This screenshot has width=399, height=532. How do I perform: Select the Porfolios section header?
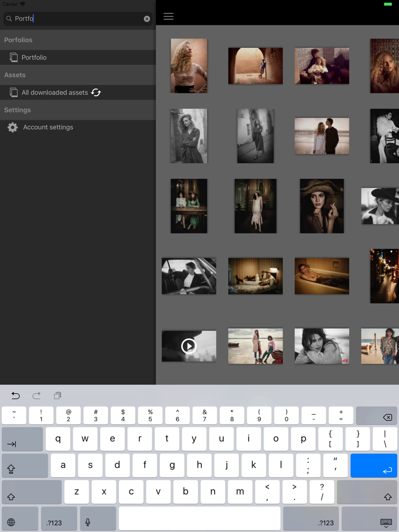78,39
